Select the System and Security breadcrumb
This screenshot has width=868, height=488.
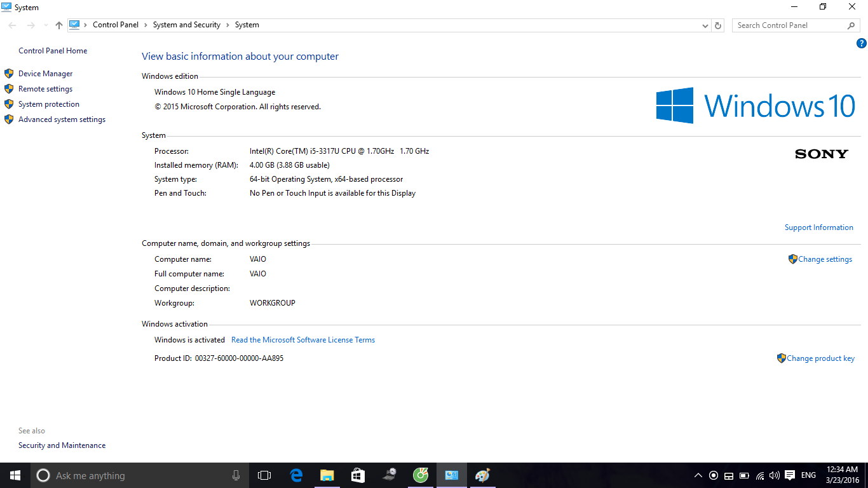(x=187, y=25)
